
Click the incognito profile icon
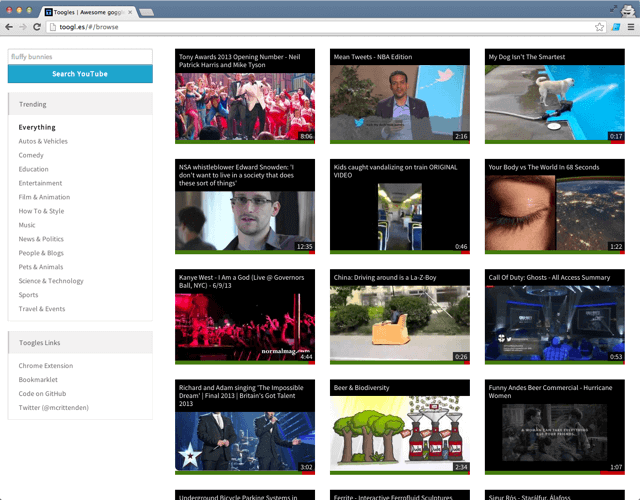(628, 11)
